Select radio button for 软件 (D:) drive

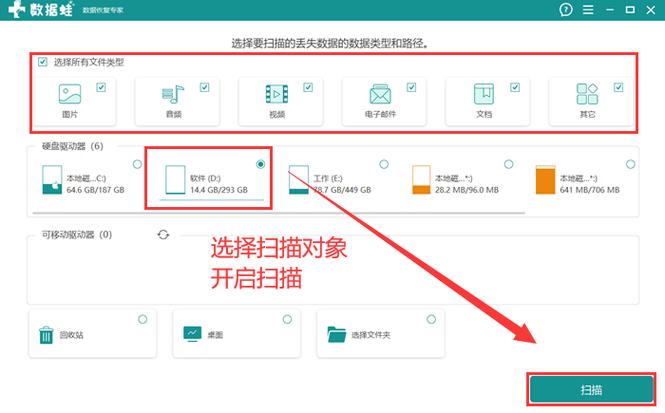(x=260, y=164)
